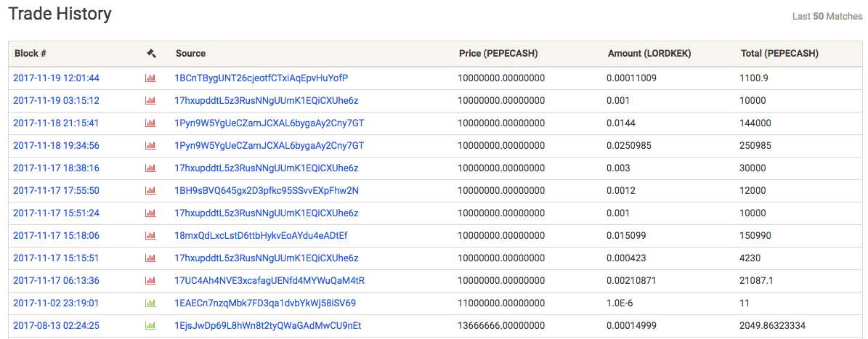
Task: Click the Amount (LORDKEK) column header
Action: pos(649,54)
